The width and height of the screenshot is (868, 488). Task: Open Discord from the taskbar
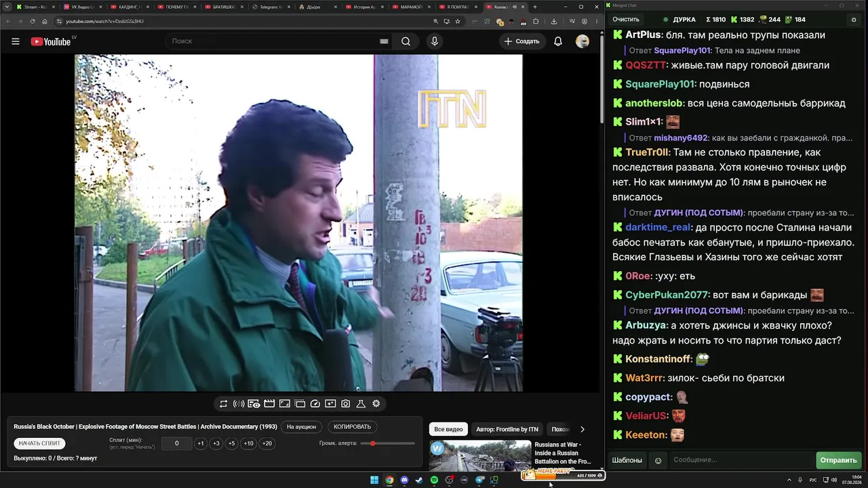click(405, 481)
